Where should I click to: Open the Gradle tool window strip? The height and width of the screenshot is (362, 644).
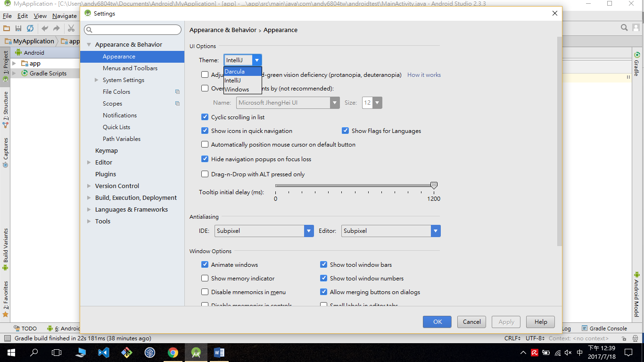637,64
